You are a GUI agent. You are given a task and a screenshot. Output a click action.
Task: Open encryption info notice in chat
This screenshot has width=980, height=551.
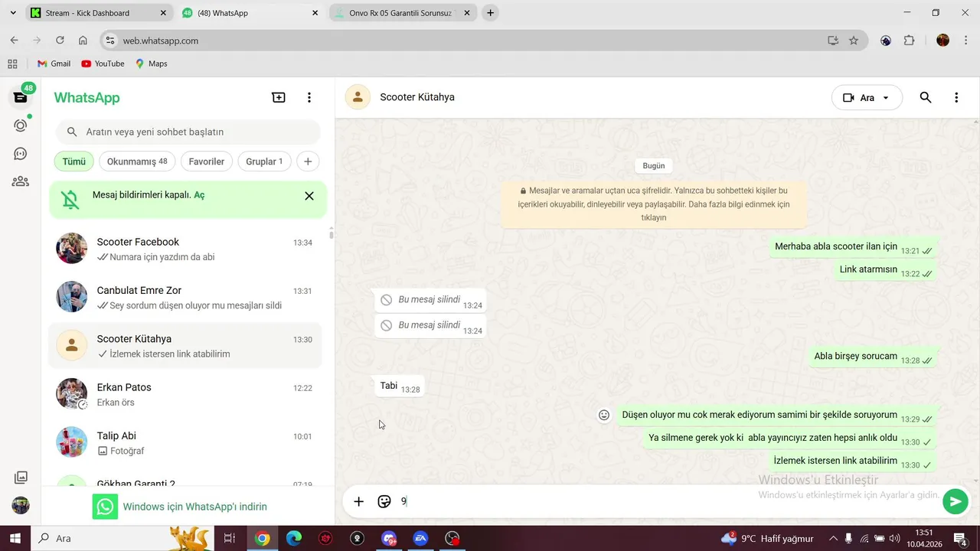click(654, 204)
